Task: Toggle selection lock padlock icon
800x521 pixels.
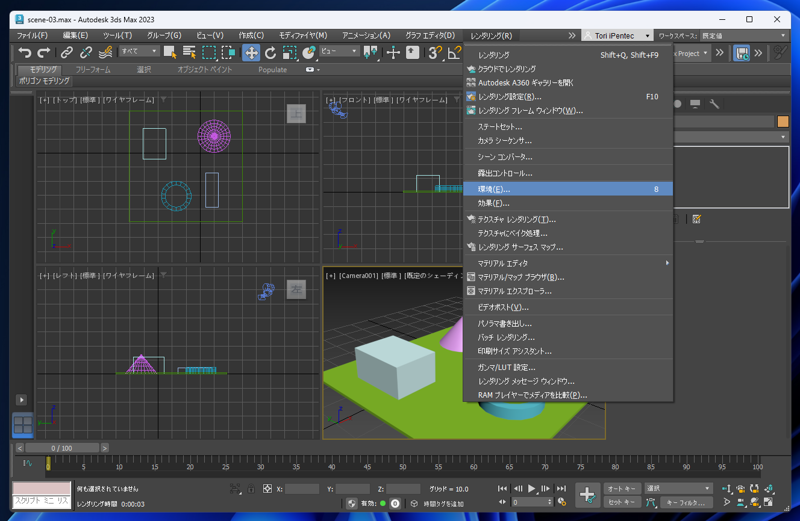Action: point(251,489)
